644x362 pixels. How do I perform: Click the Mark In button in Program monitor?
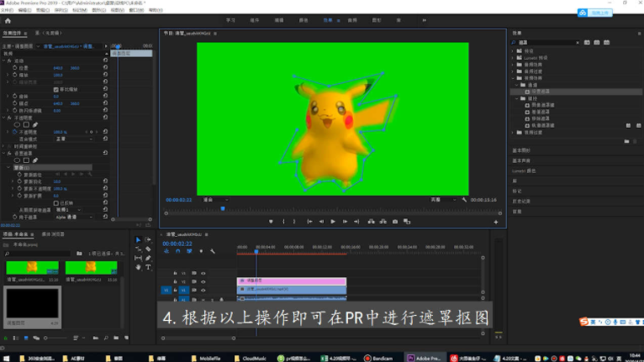pos(283,222)
